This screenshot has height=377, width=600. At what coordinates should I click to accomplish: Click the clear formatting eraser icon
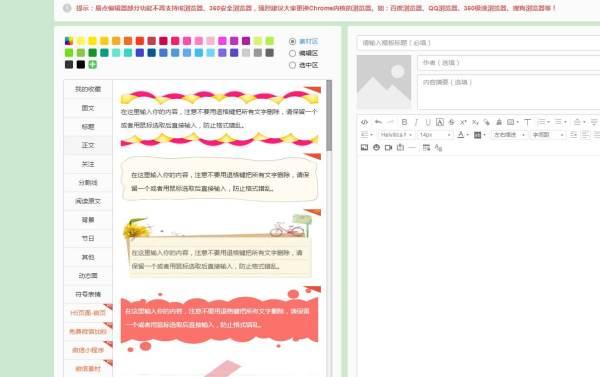click(499, 122)
